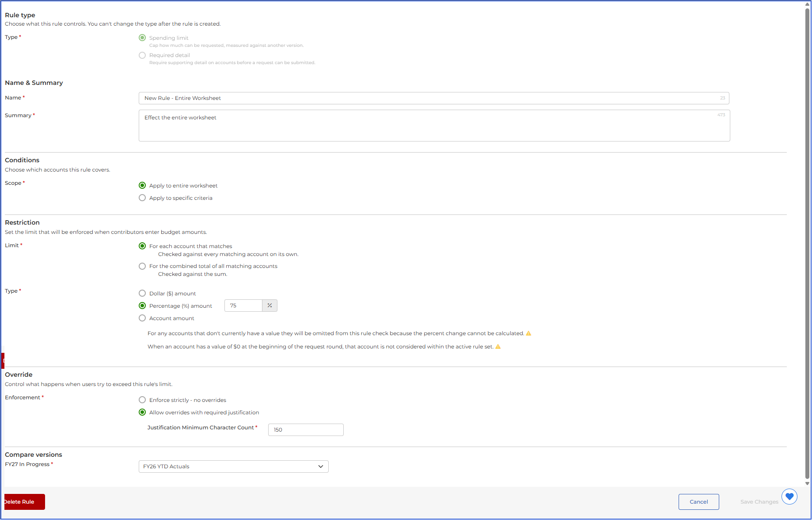The image size is (812, 520).
Task: Click Justification Minimum Character Count field
Action: pyautogui.click(x=306, y=430)
